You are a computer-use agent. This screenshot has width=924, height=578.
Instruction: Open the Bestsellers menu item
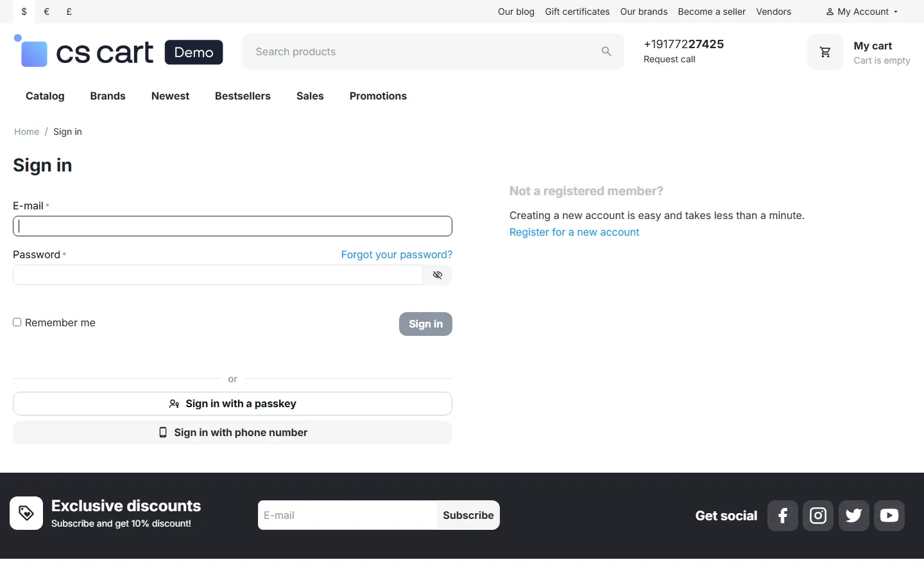[x=243, y=96]
